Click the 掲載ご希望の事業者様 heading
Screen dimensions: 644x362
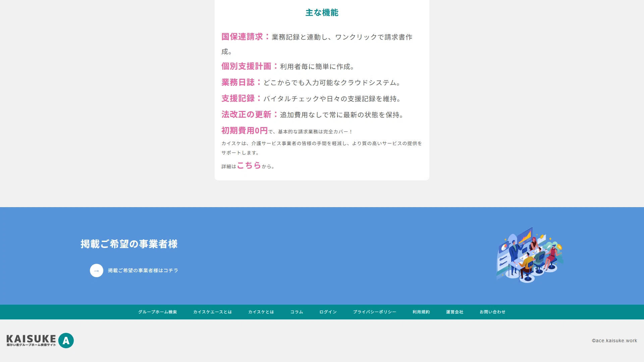(129, 244)
